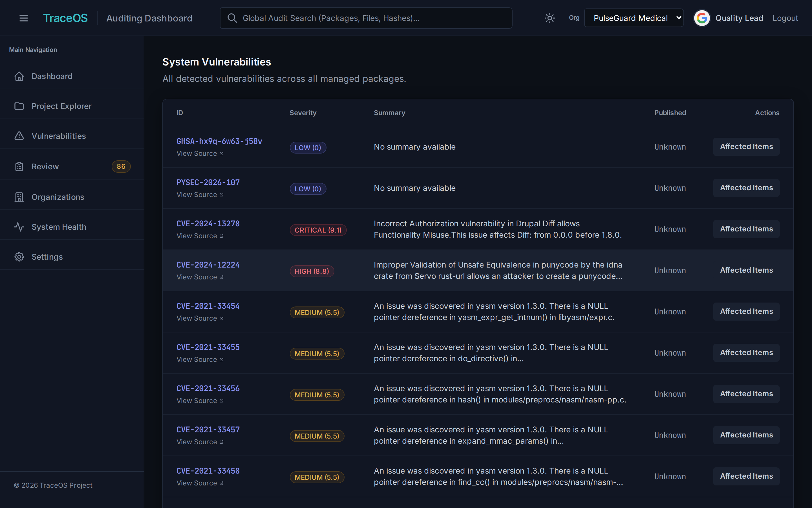Click external link icon for CVE-2024-13278
Image resolution: width=812 pixels, height=508 pixels.
tap(221, 236)
